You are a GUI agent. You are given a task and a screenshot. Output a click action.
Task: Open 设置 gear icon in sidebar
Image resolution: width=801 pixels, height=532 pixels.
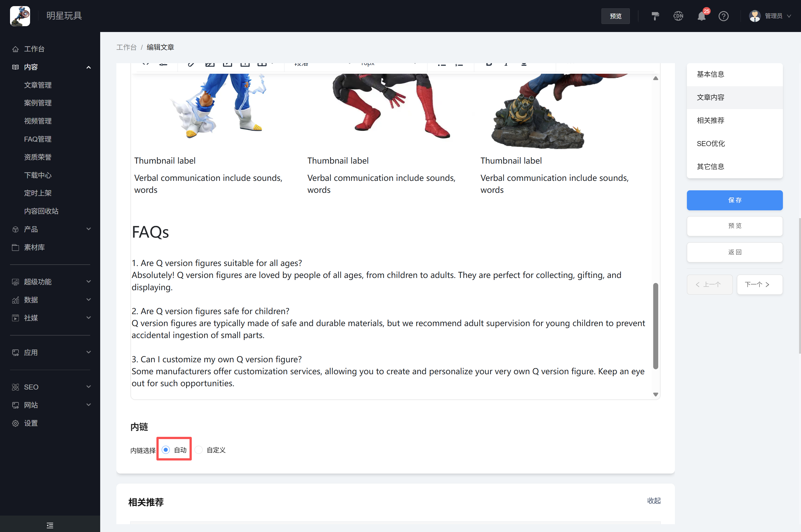[x=16, y=423]
